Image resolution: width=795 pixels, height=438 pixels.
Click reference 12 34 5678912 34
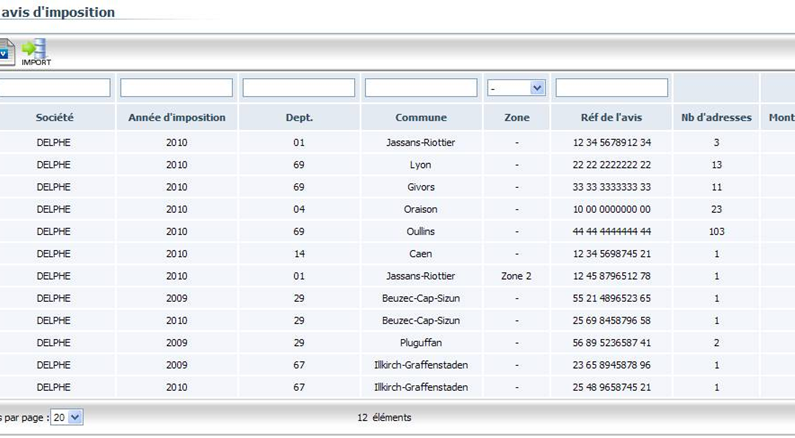(x=611, y=142)
